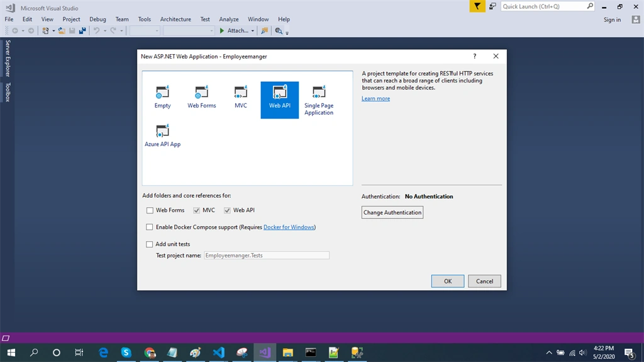
Task: Open Visual Studio Code from the taskbar
Action: click(x=218, y=353)
